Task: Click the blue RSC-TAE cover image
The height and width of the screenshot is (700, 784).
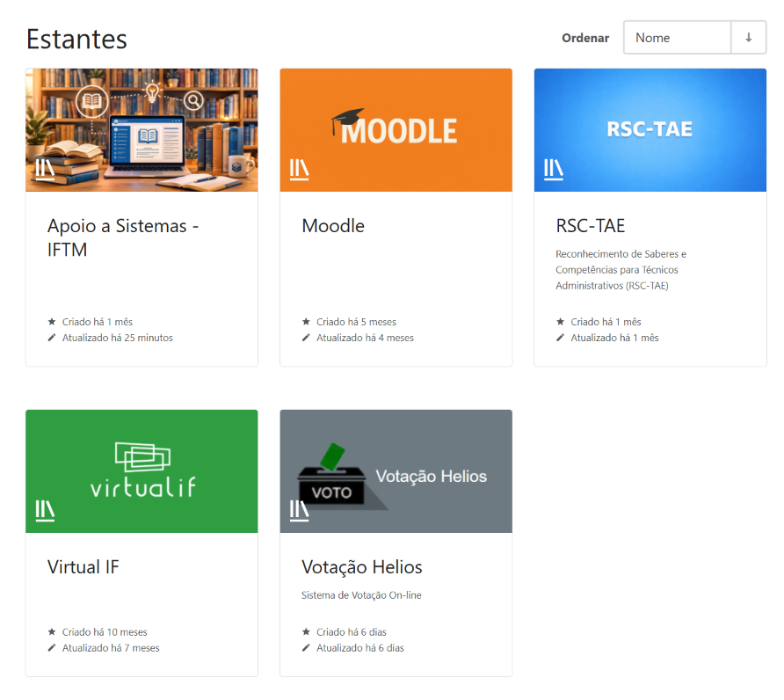Action: 650,130
